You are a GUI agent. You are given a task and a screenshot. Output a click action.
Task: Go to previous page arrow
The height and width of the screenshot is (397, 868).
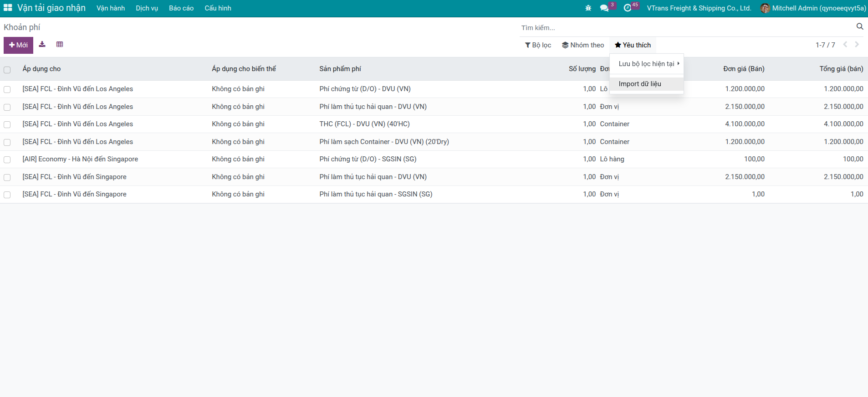coord(845,45)
